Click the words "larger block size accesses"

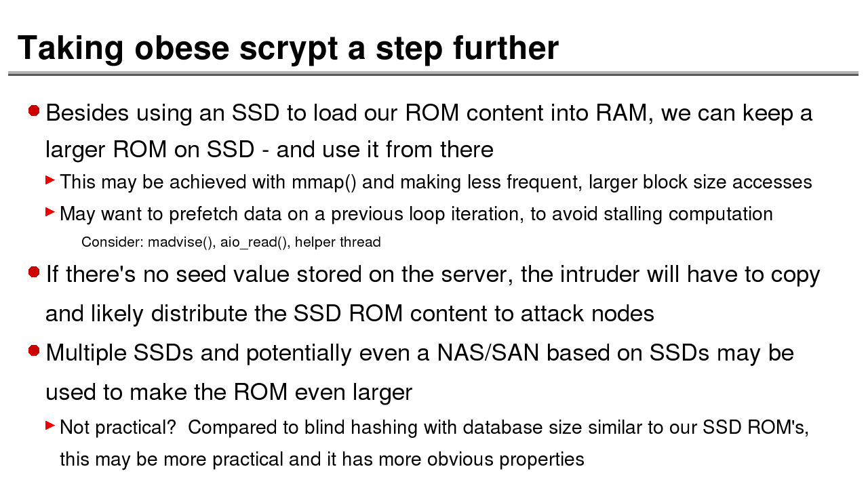700,182
